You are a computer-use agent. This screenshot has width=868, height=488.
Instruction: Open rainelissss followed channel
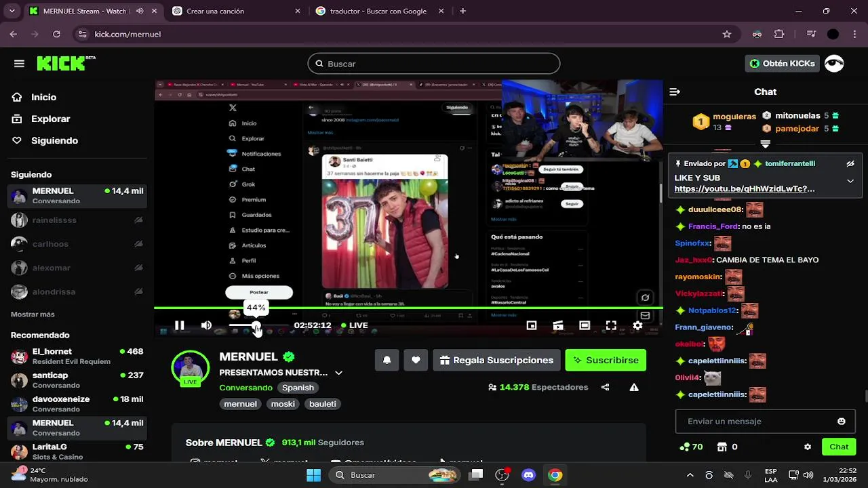pos(77,220)
